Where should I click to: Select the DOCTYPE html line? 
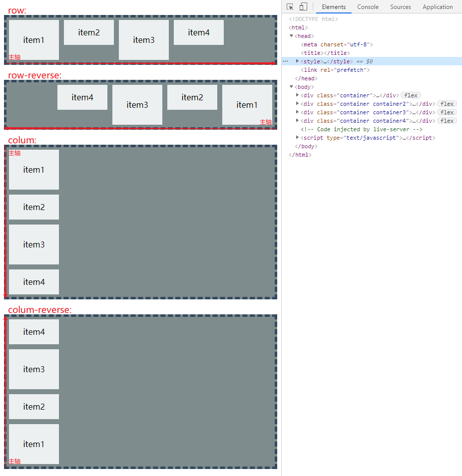tap(313, 19)
